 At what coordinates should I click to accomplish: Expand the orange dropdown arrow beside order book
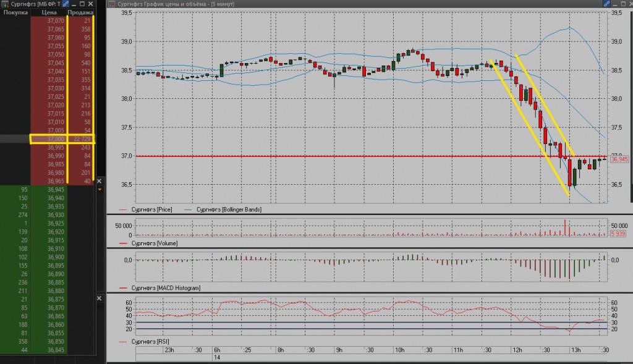pos(100,190)
